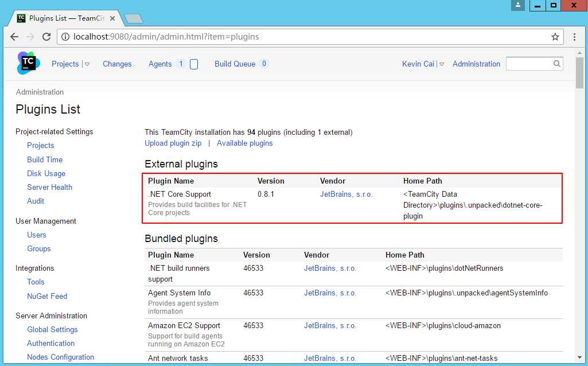Open the Changes page
Screen dimensions: 588x366
tap(117, 64)
